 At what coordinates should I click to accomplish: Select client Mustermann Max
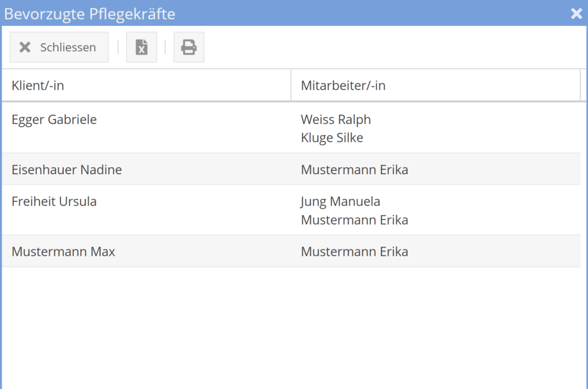point(63,252)
